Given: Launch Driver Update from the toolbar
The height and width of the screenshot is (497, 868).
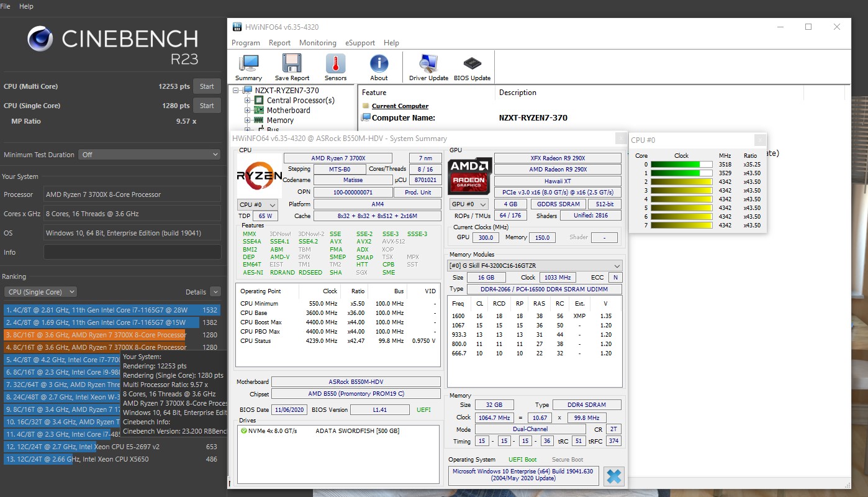Looking at the screenshot, I should [428, 67].
